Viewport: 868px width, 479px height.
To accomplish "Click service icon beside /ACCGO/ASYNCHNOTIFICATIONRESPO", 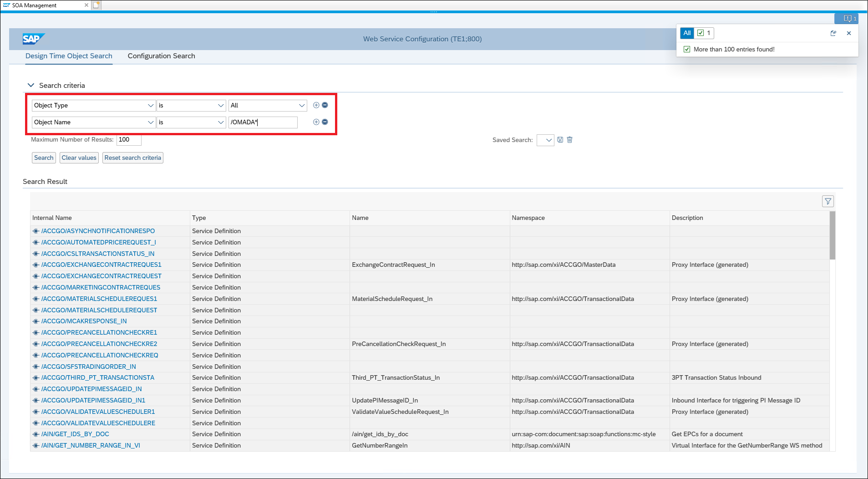I will tap(36, 231).
